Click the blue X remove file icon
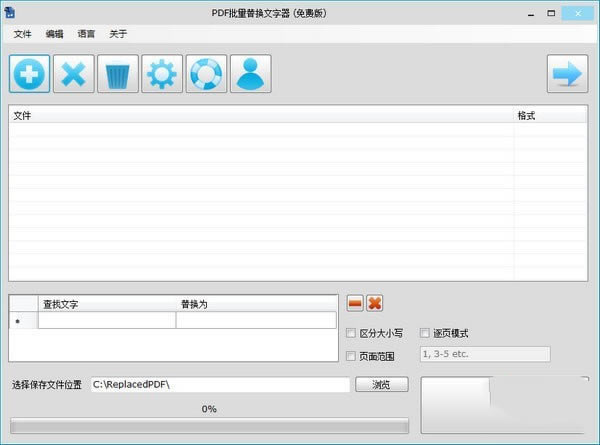 73,73
